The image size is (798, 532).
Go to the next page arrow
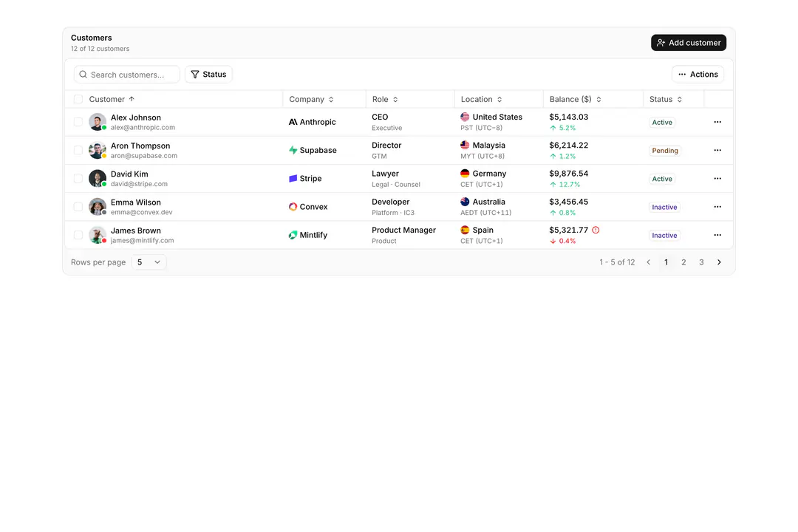719,262
